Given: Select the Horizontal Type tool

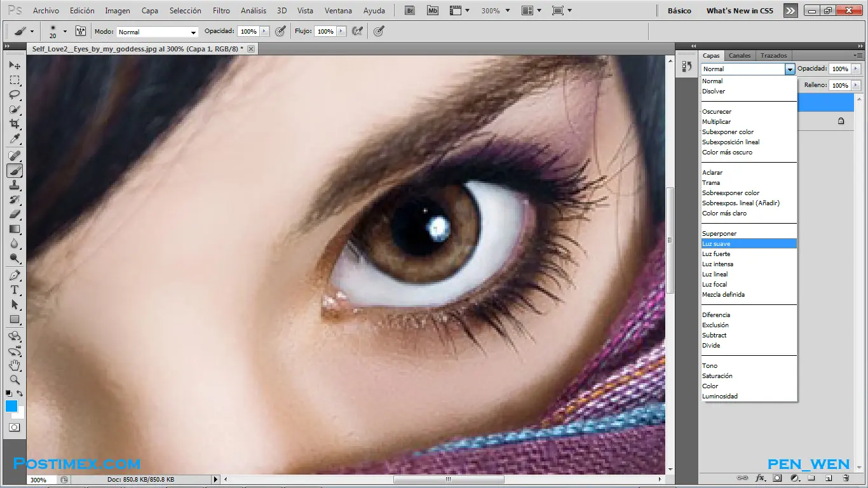Looking at the screenshot, I should pos(15,290).
